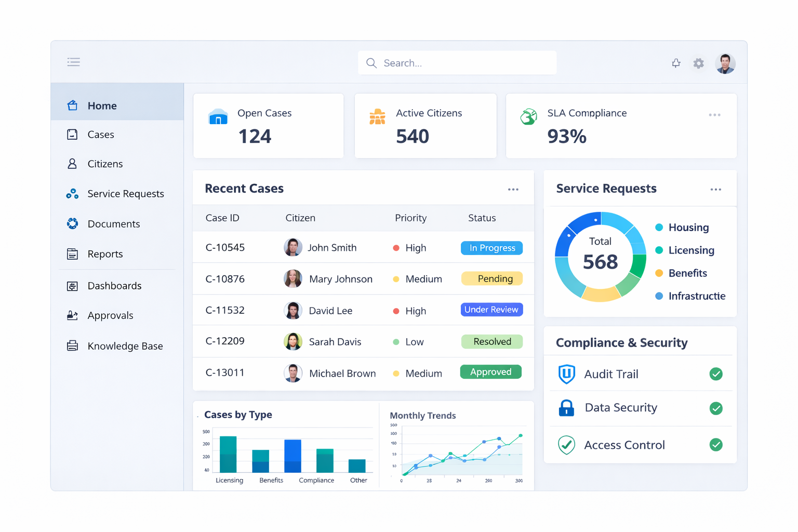This screenshot has height=532, width=798.
Task: Click the settings gear icon
Action: 698,63
